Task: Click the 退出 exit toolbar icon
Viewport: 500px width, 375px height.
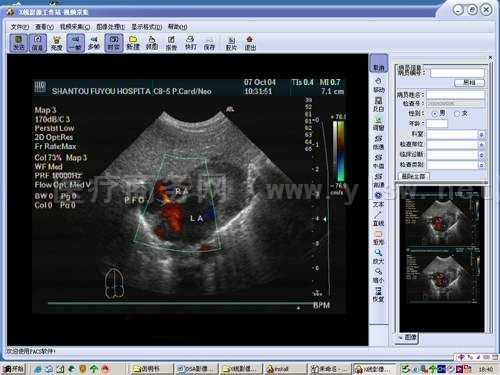Action: click(250, 43)
